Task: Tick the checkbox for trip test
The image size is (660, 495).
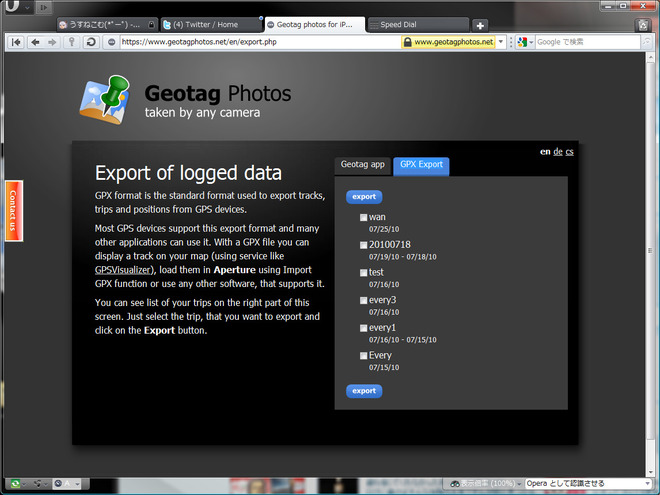Action: coord(363,273)
